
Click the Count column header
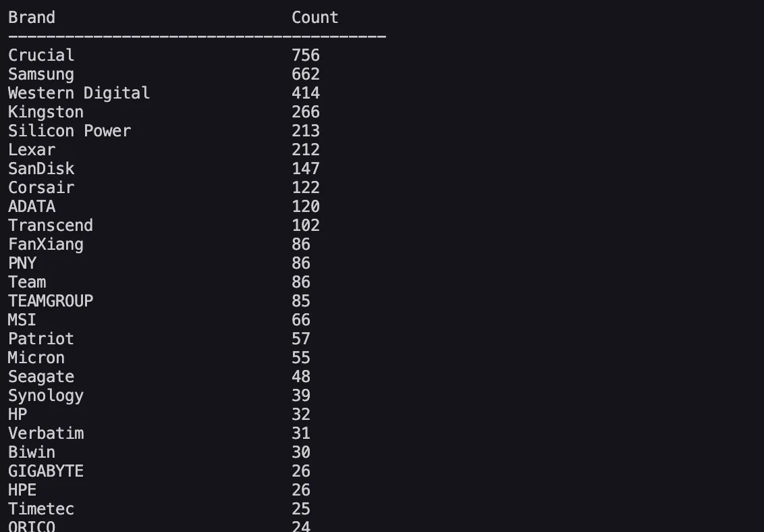click(x=315, y=18)
